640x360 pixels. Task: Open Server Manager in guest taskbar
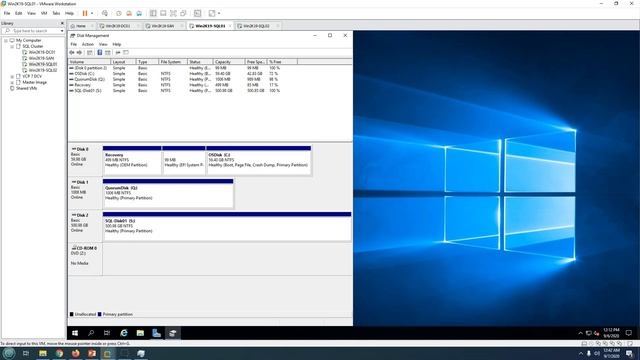(x=156, y=333)
